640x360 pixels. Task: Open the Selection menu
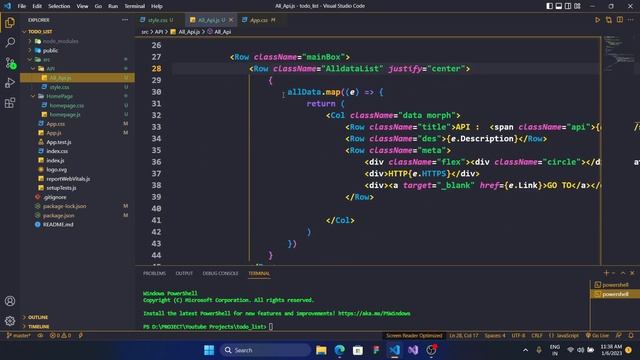[59, 6]
